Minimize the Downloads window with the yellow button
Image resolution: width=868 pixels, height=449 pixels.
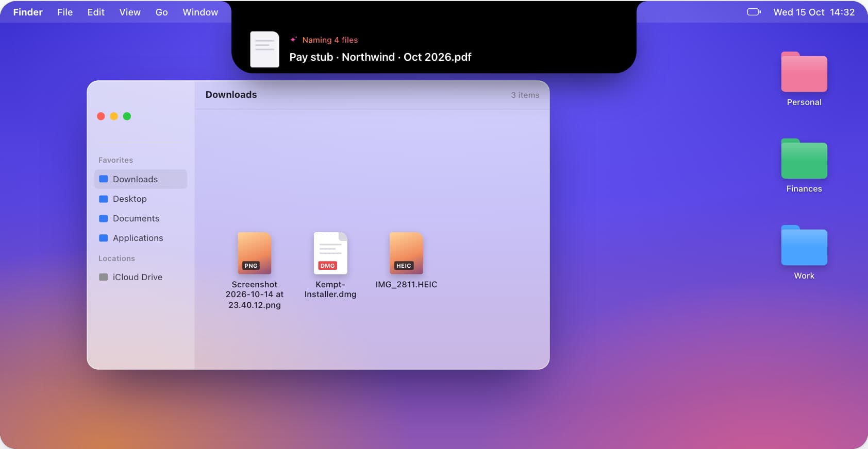point(114,116)
